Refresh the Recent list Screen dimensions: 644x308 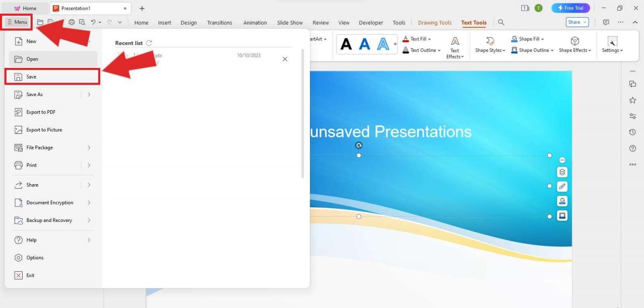[x=148, y=43]
